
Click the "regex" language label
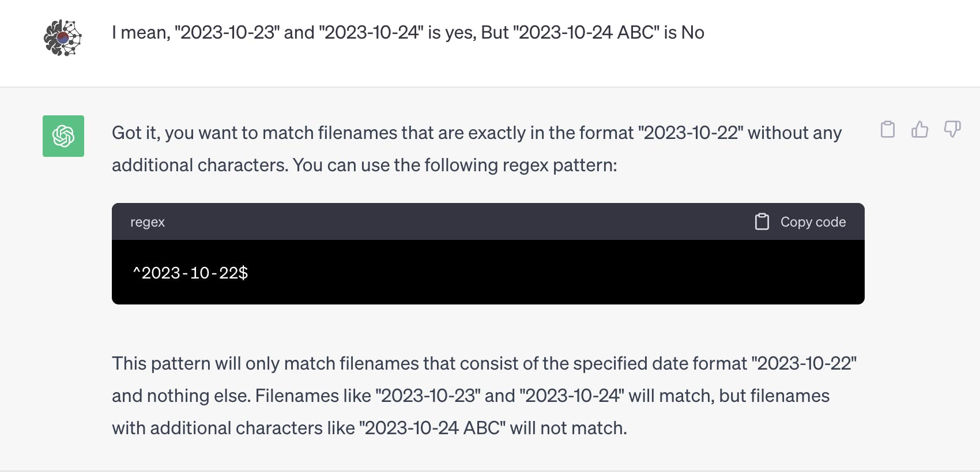(148, 222)
